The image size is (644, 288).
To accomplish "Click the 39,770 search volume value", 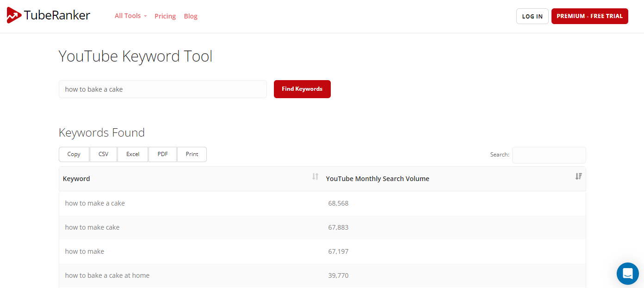I will 338,275.
